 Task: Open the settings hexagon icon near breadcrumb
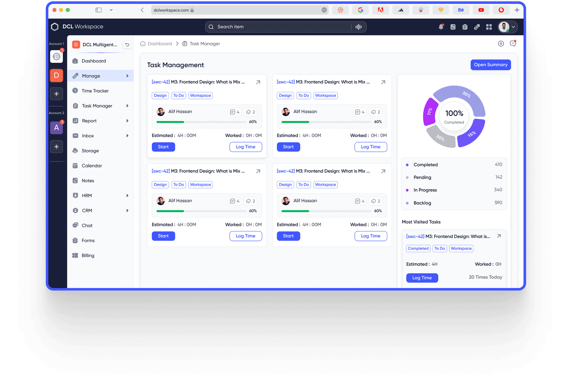(x=501, y=44)
